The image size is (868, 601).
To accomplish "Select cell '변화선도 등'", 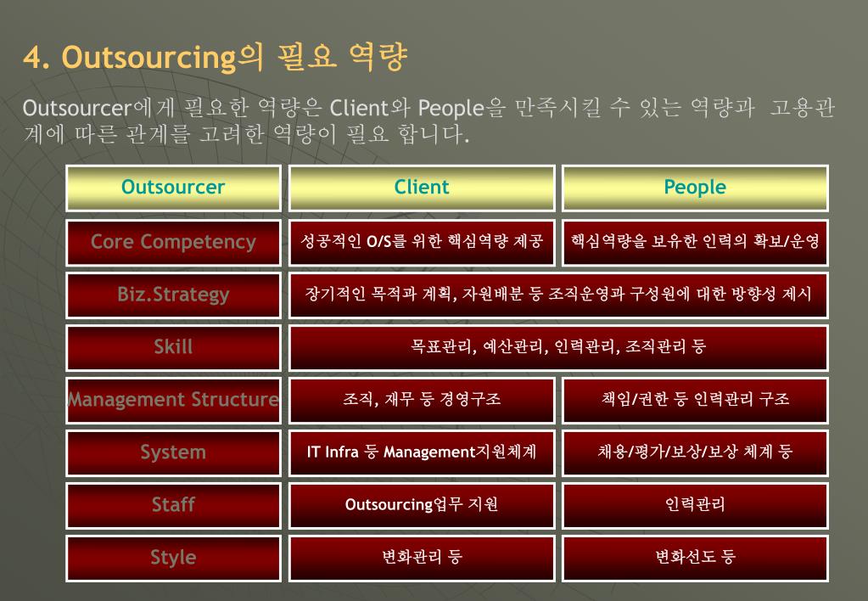I will 695,558.
